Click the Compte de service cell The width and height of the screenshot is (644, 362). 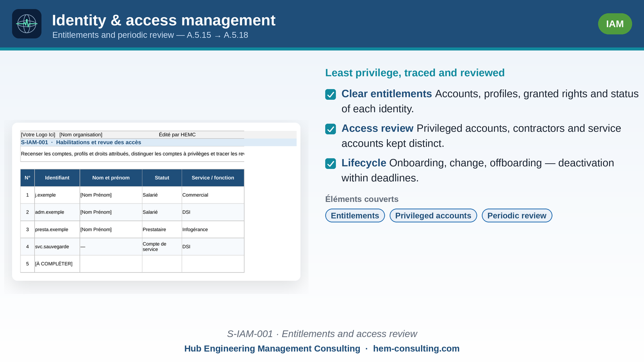[x=162, y=247]
